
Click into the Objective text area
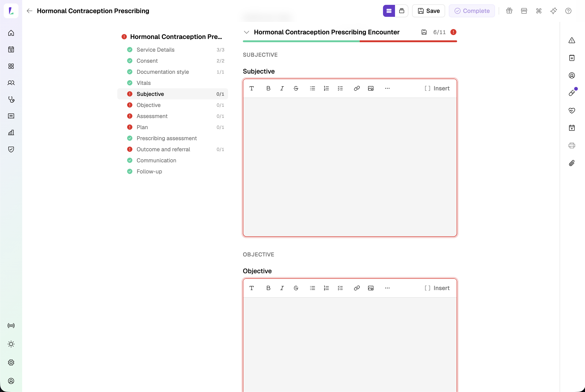coord(350,344)
